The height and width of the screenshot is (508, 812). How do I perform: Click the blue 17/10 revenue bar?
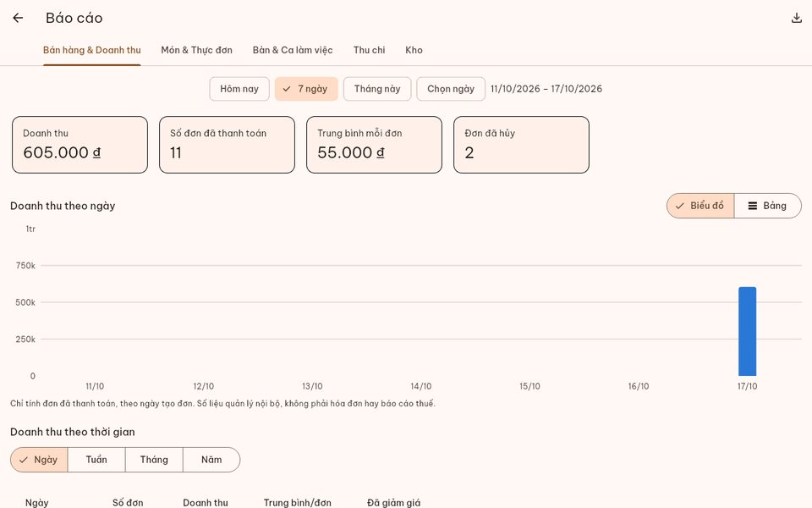[747, 331]
